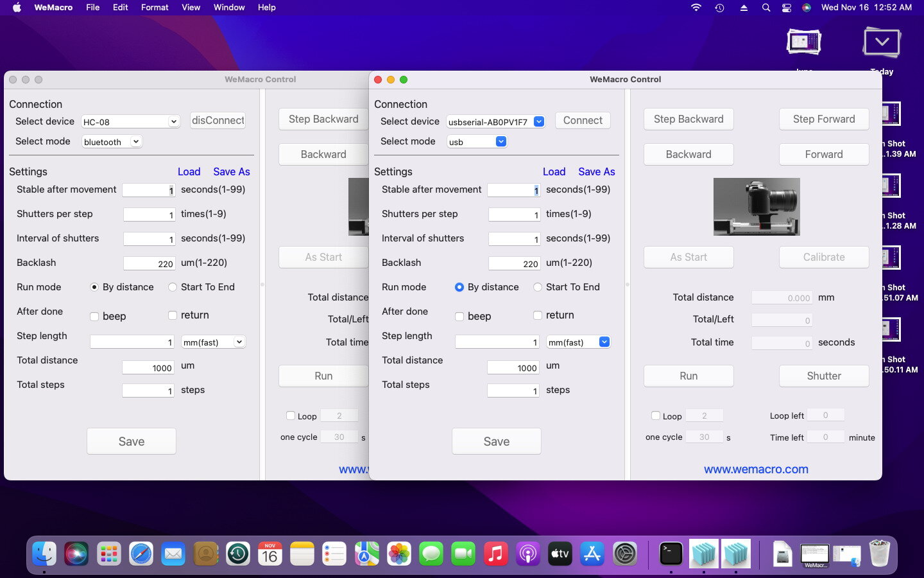This screenshot has width=924, height=578.
Task: Open Messages from the dock
Action: [431, 553]
